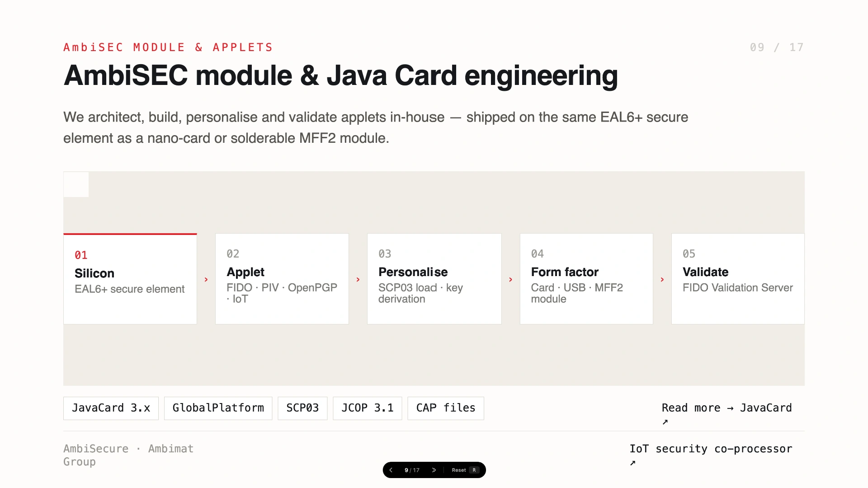Select the 05 Validate step card
868x488 pixels.
click(x=738, y=279)
